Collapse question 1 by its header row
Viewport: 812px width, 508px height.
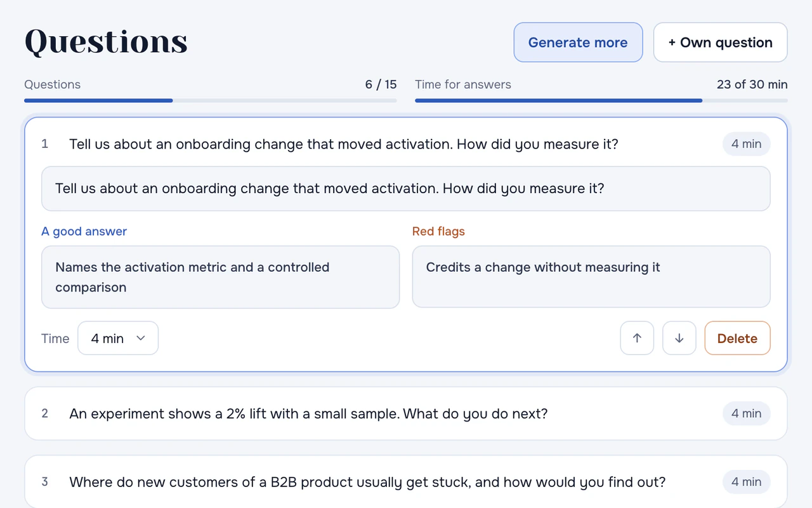click(x=406, y=144)
